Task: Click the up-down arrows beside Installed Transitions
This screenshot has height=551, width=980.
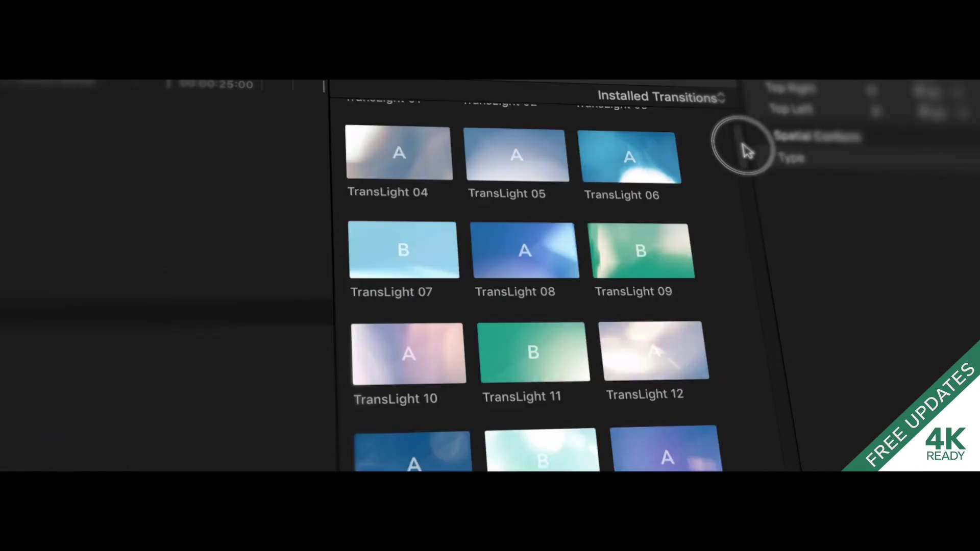Action: 721,97
